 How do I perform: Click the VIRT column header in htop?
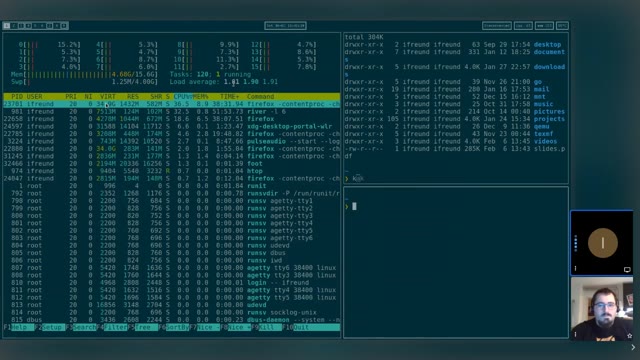(108, 97)
